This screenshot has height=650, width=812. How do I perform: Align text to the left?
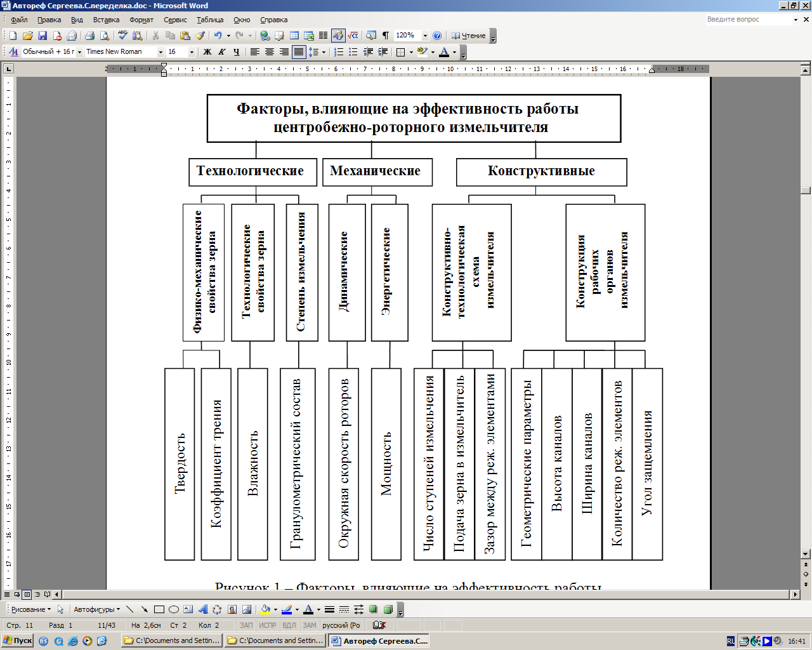254,52
